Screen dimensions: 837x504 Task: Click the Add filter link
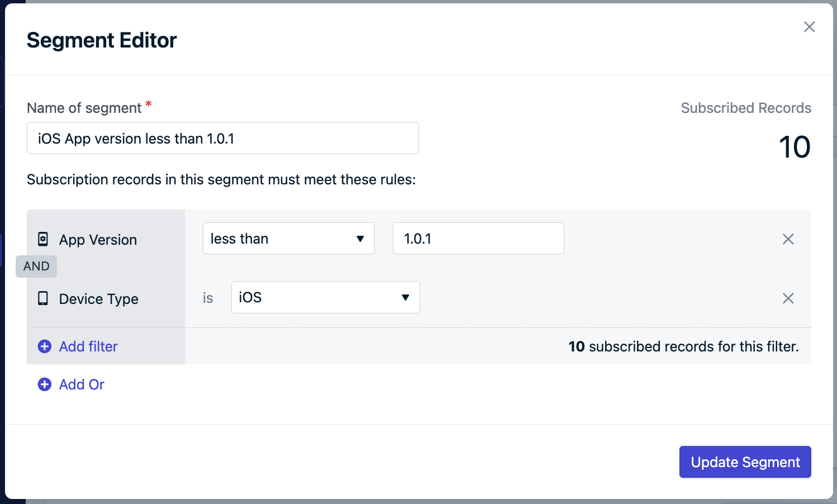coord(88,346)
